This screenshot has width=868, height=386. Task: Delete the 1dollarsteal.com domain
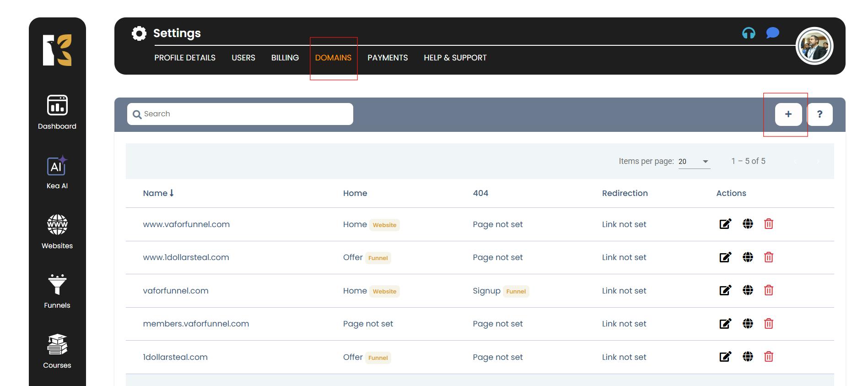coord(768,357)
